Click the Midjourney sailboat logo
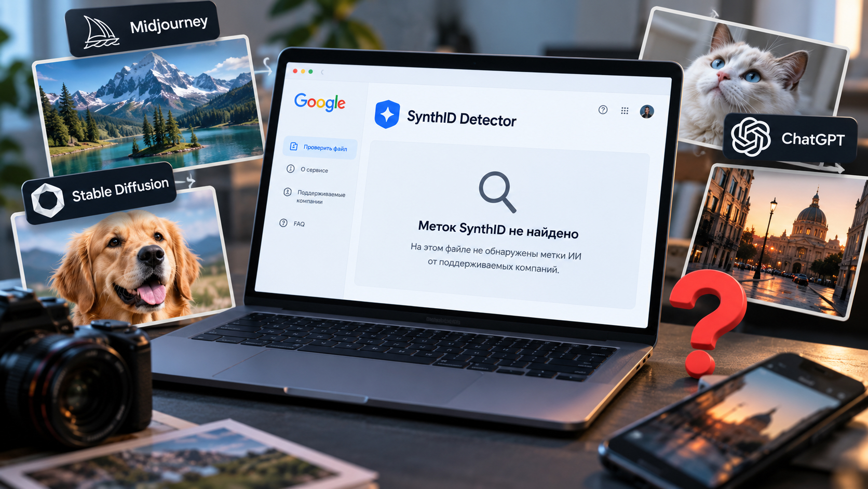Image resolution: width=868 pixels, height=489 pixels. [101, 32]
